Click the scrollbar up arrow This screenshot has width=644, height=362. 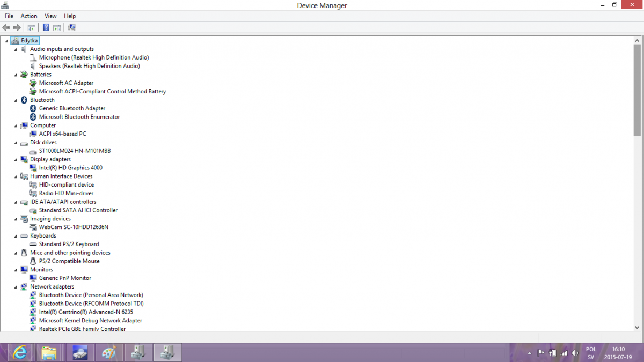[637, 40]
